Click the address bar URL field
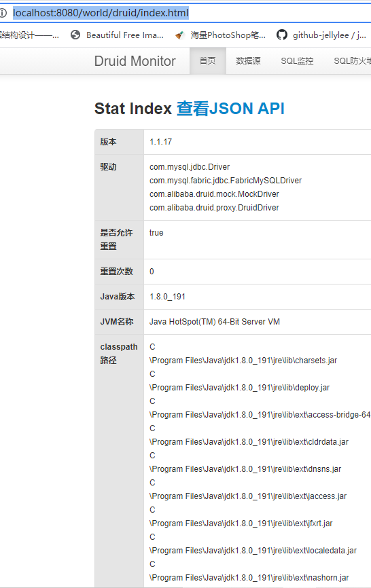The height and width of the screenshot is (588, 371). click(188, 13)
